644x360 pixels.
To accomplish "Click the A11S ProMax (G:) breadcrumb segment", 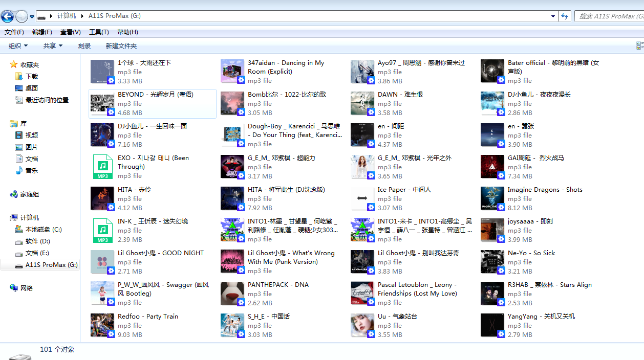I will pos(115,16).
